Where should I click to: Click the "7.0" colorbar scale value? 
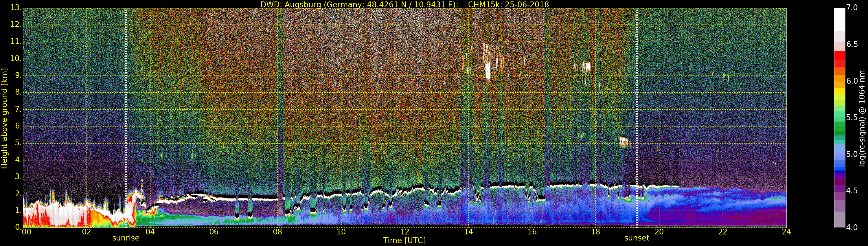[852, 8]
